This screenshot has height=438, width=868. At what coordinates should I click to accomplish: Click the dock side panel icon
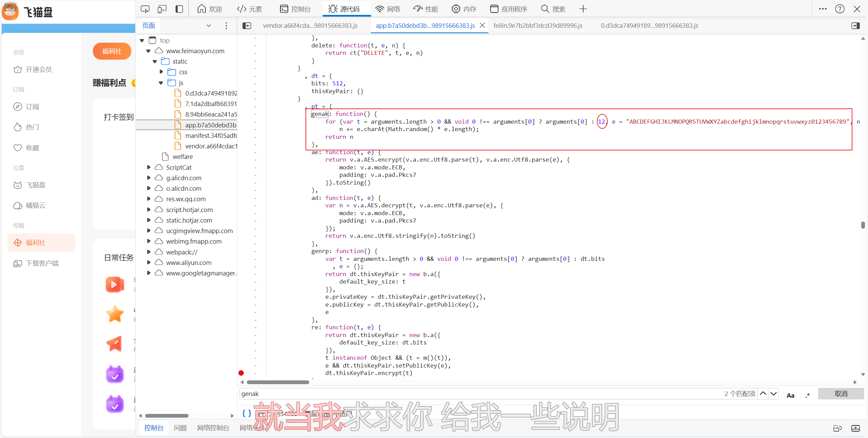pos(179,9)
